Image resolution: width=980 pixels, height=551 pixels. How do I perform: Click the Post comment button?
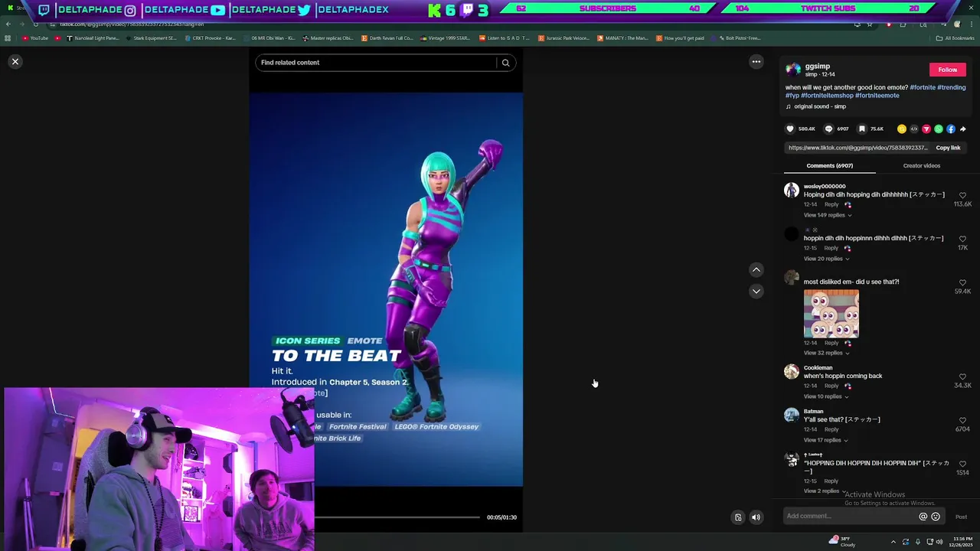[x=961, y=517]
